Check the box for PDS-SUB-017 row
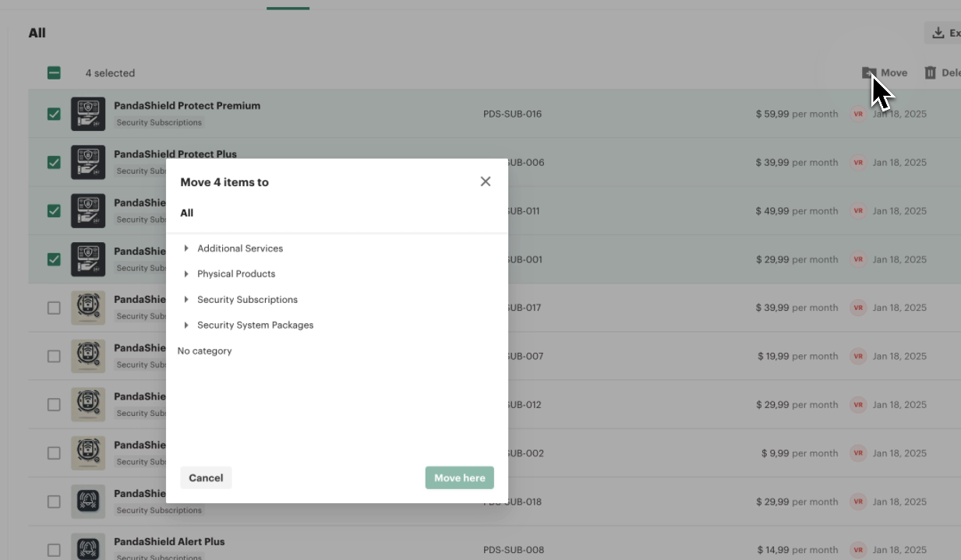 (54, 308)
